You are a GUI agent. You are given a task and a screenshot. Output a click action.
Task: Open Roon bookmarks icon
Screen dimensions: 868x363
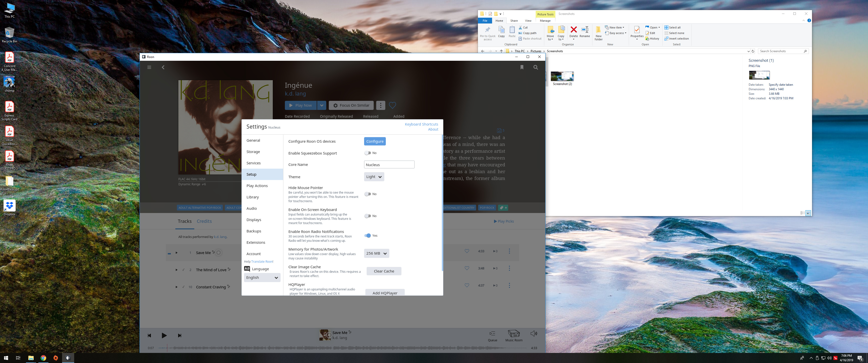pyautogui.click(x=522, y=67)
